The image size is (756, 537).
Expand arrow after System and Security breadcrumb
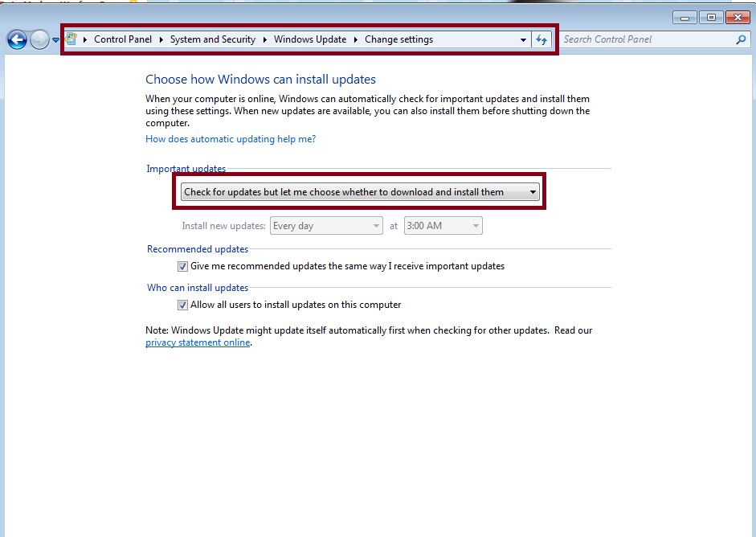[x=264, y=39]
